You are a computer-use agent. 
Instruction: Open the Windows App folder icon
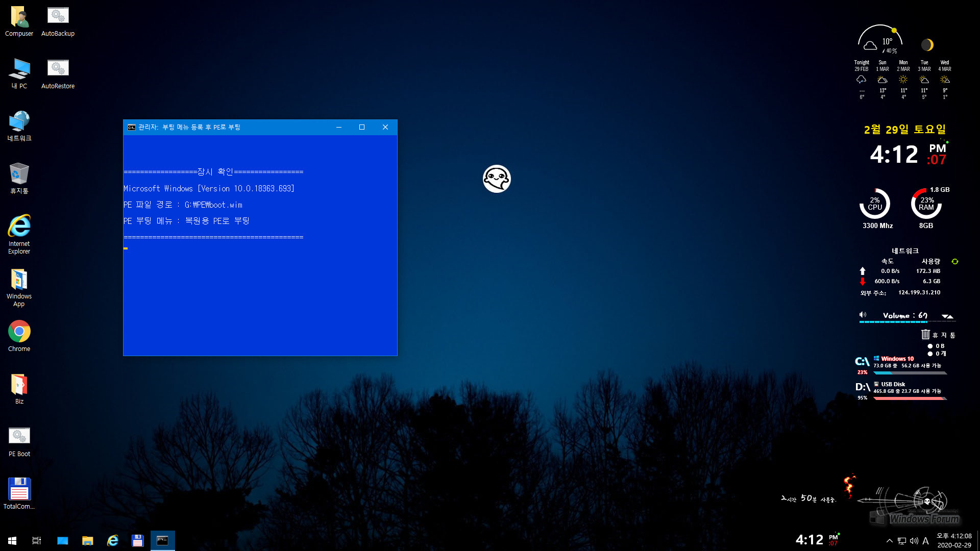pyautogui.click(x=19, y=288)
